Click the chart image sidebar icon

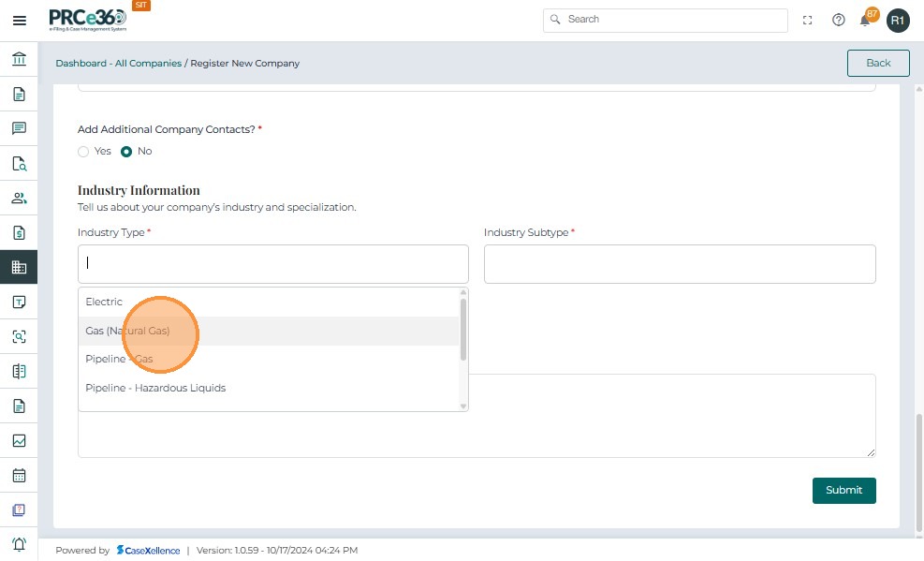(19, 440)
